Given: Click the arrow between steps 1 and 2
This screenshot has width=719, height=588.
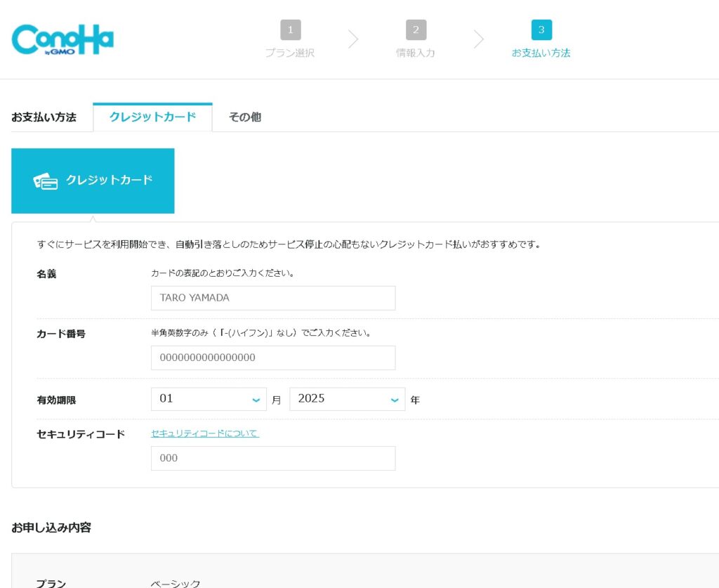Looking at the screenshot, I should pos(353,39).
